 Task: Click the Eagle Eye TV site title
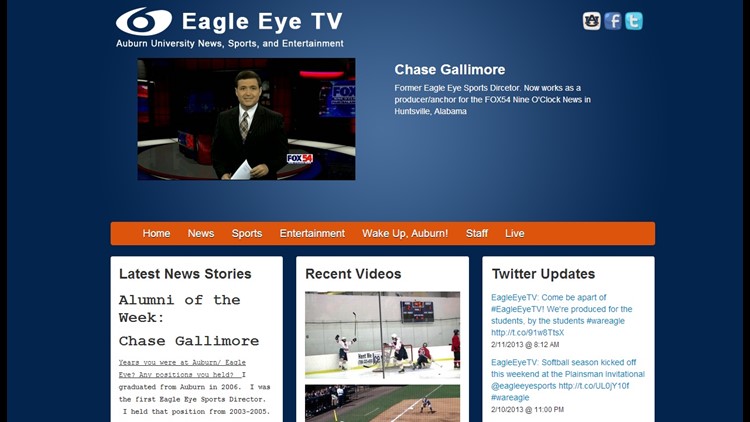(x=262, y=21)
